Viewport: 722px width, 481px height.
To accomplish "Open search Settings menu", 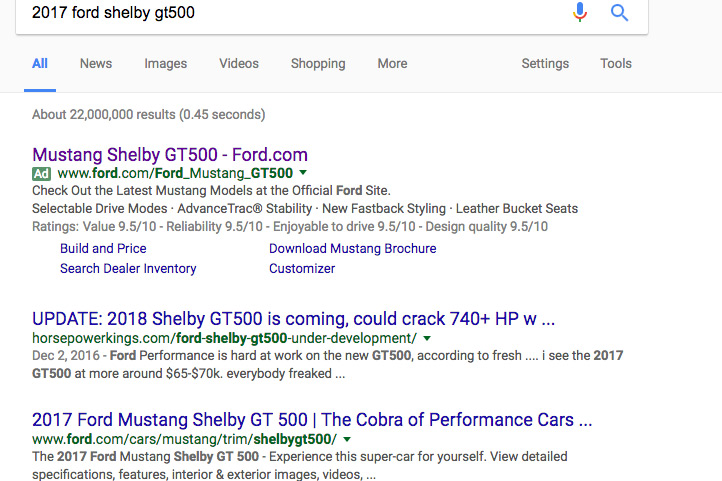I will tap(545, 63).
